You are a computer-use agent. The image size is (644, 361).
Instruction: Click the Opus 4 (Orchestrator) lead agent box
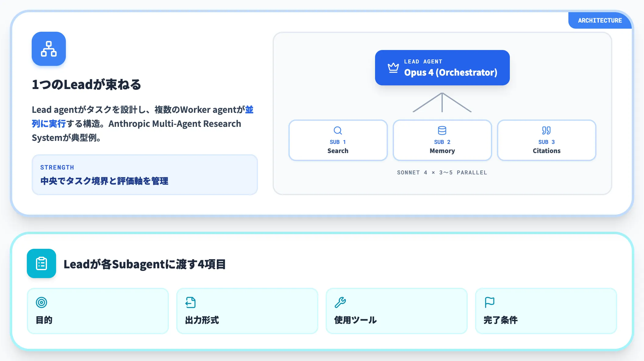(x=442, y=68)
